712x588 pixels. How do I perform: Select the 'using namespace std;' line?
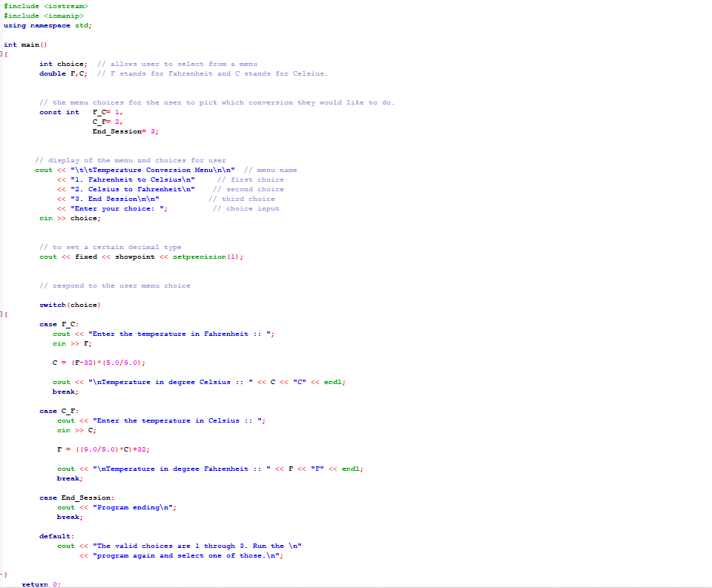(x=47, y=25)
